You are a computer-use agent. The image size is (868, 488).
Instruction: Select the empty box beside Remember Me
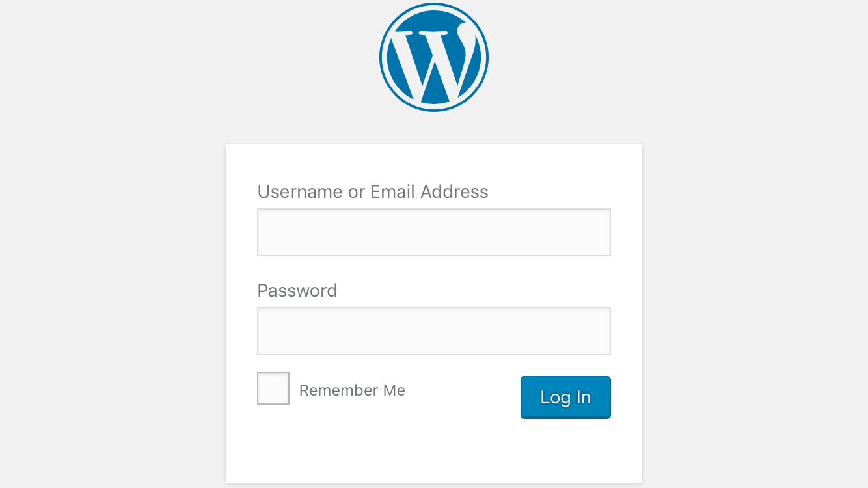click(x=273, y=388)
